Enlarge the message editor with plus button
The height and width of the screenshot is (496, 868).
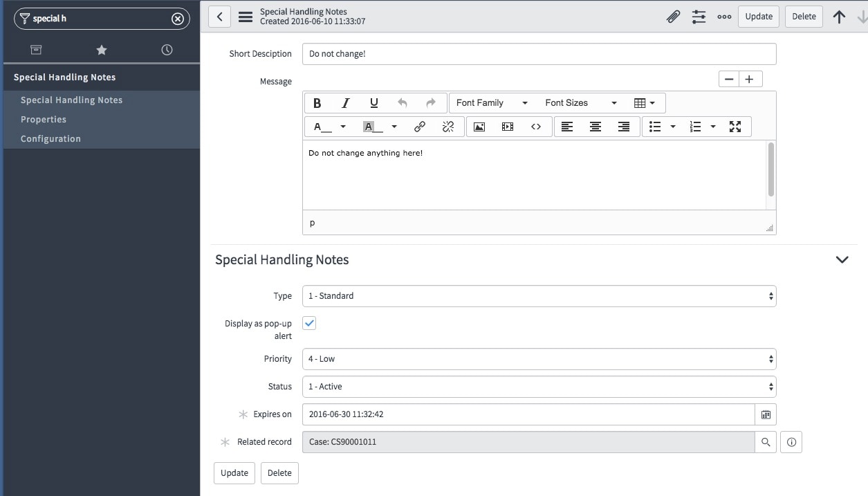750,79
